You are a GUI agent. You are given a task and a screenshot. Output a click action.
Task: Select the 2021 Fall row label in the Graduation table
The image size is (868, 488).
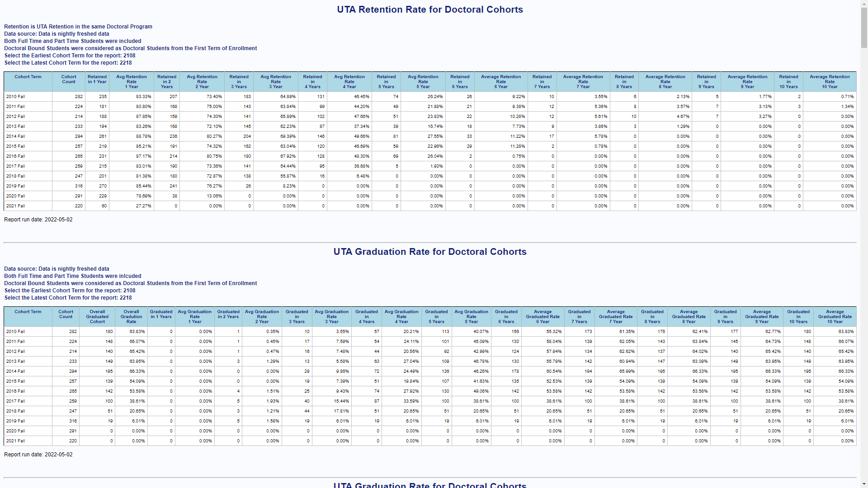(x=16, y=441)
